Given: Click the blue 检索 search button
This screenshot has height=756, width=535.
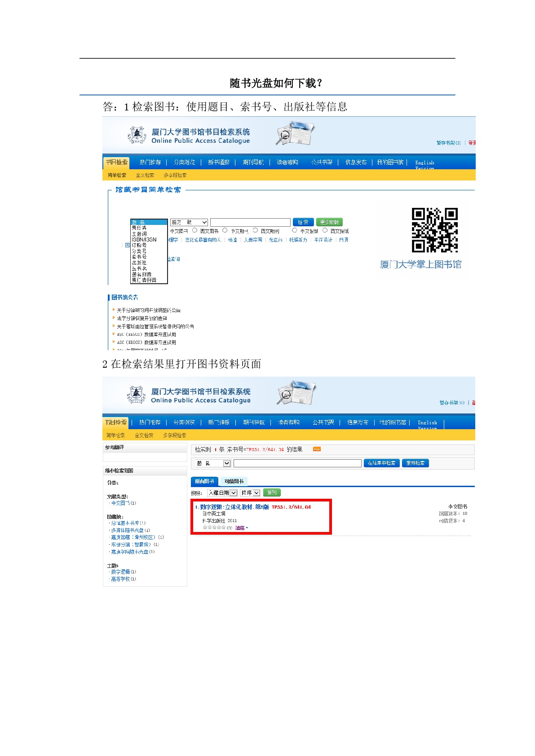Looking at the screenshot, I should (303, 222).
